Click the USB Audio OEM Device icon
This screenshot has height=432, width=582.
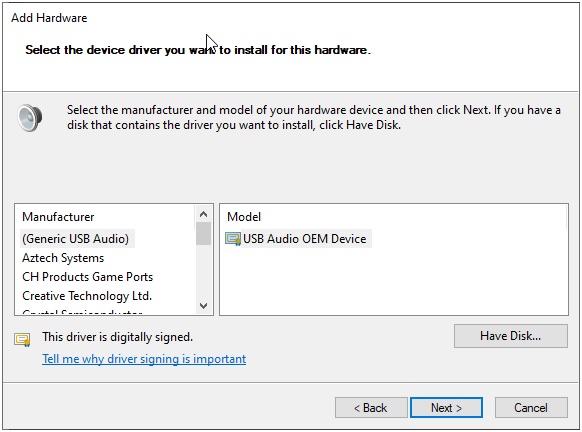tap(233, 239)
